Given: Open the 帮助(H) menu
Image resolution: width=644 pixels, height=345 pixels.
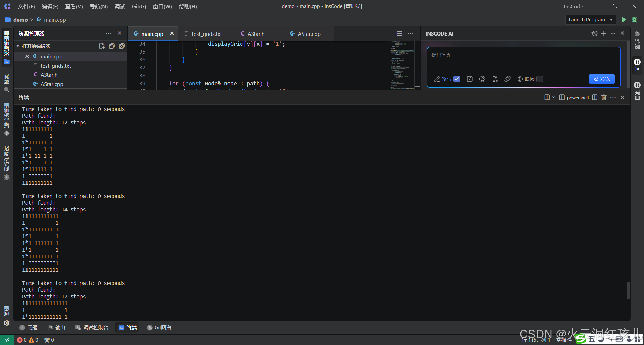Looking at the screenshot, I should [x=188, y=6].
